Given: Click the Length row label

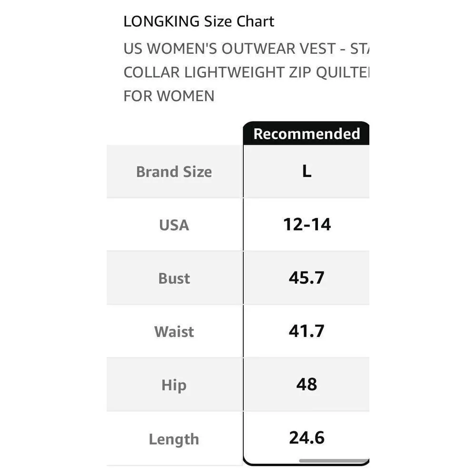Looking at the screenshot, I should [174, 439].
